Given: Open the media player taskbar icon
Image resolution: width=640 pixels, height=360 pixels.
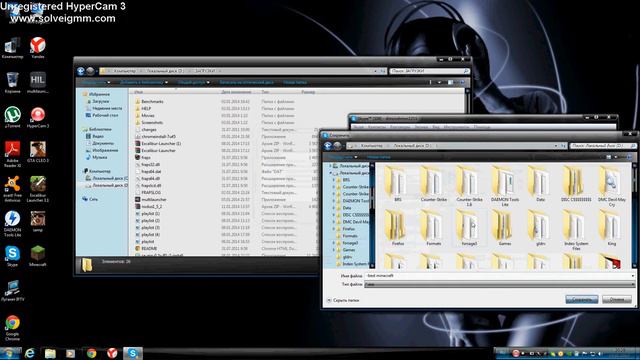Looking at the screenshot, I should (x=71, y=353).
